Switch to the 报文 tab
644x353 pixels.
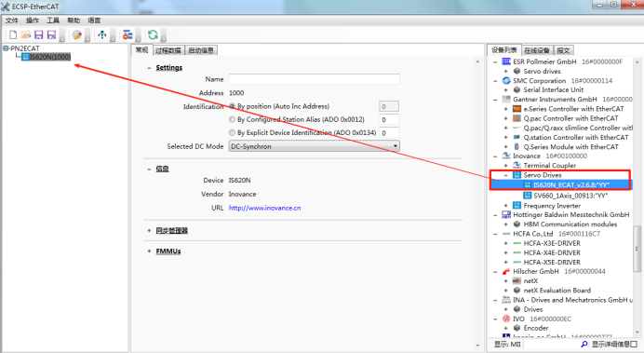(564, 50)
